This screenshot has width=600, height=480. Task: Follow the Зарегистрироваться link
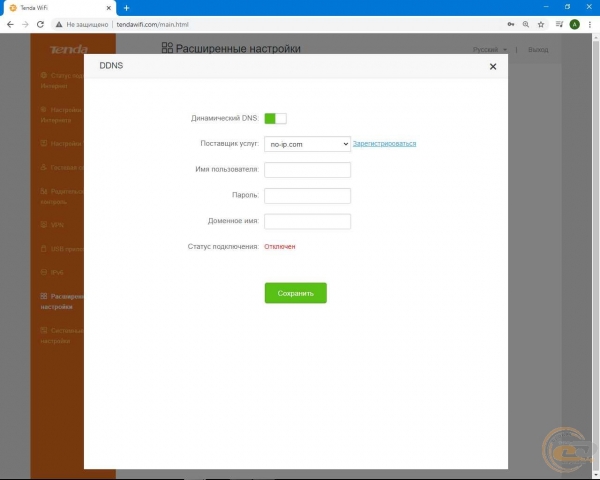[384, 144]
